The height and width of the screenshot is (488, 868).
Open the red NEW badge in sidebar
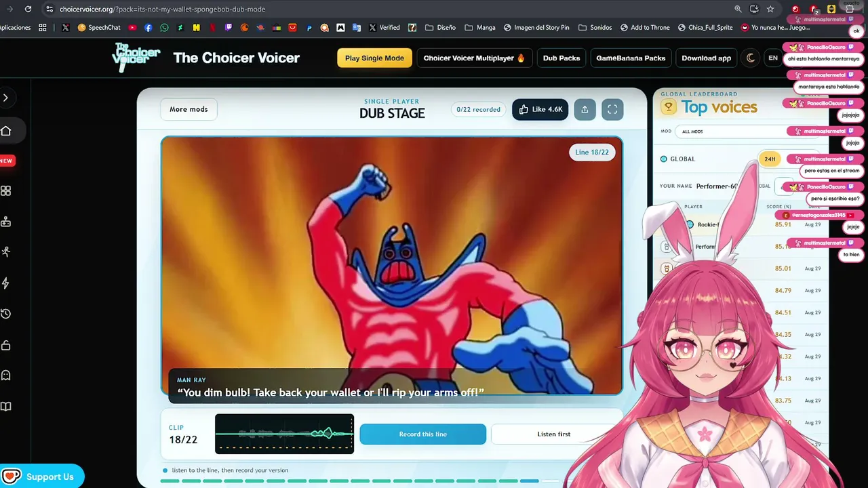[x=6, y=161]
